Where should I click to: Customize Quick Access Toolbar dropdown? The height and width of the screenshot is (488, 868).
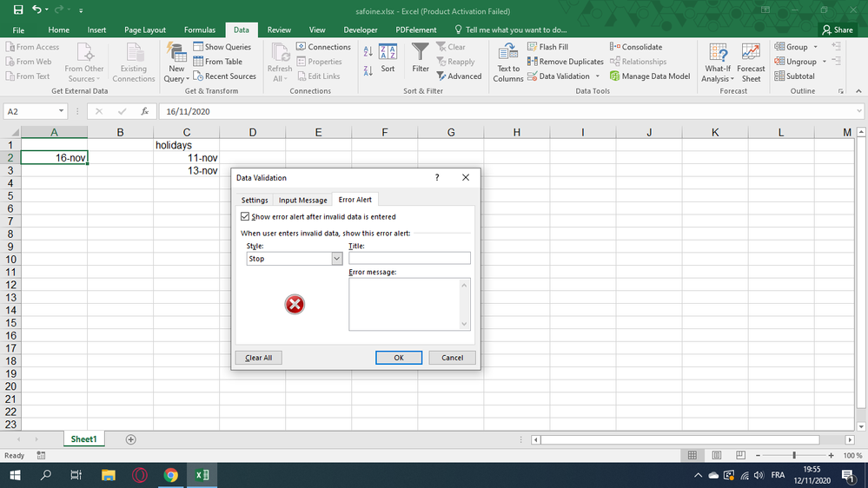81,10
